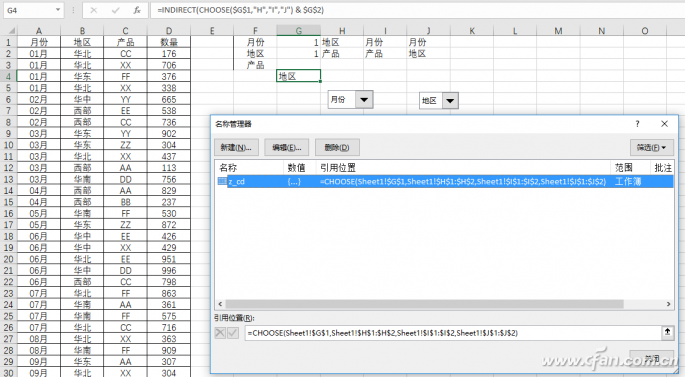Open the Name Box dropdown arrow
This screenshot has height=377, width=685.
(58, 10)
